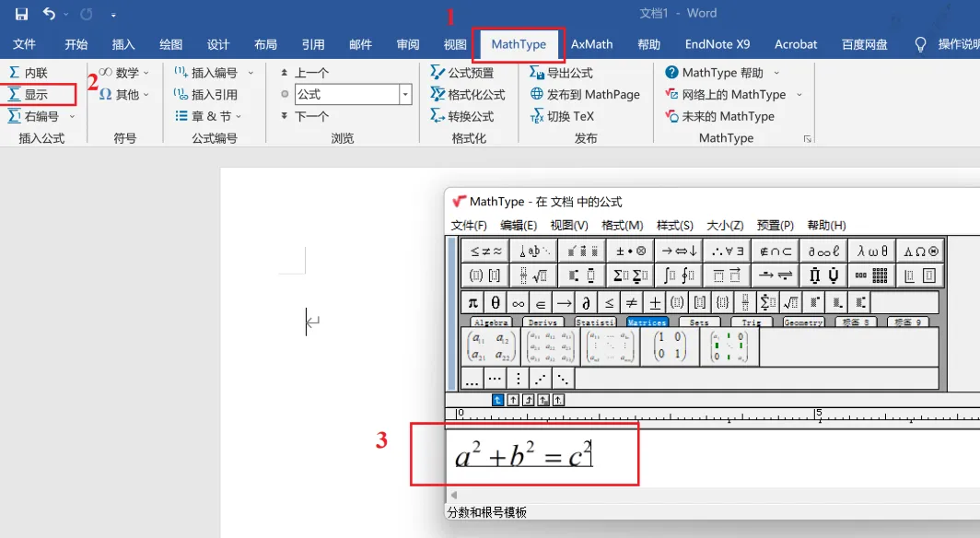Open arrow symbols palette (→⇔↓)
Viewport: 980px width, 538px height.
pos(680,251)
